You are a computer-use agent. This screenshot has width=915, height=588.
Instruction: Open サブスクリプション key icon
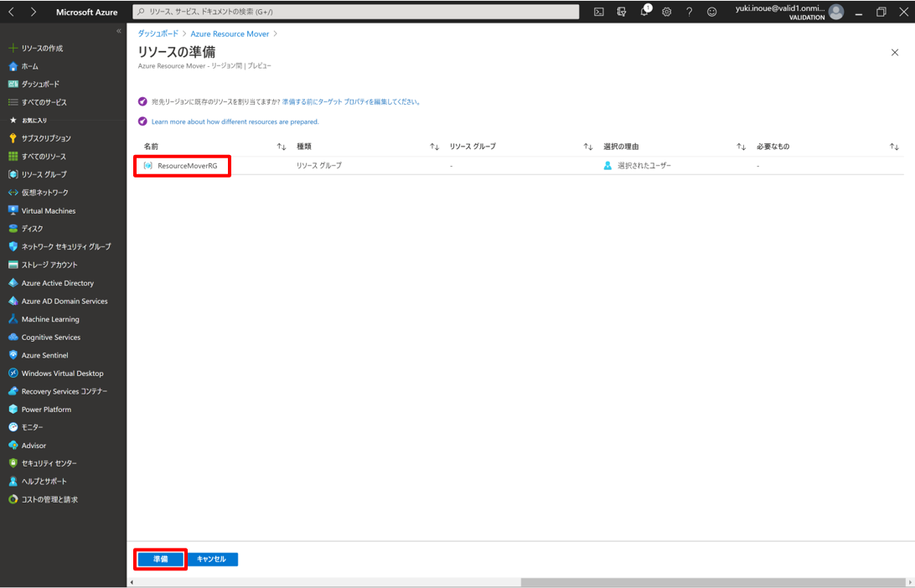[13, 138]
